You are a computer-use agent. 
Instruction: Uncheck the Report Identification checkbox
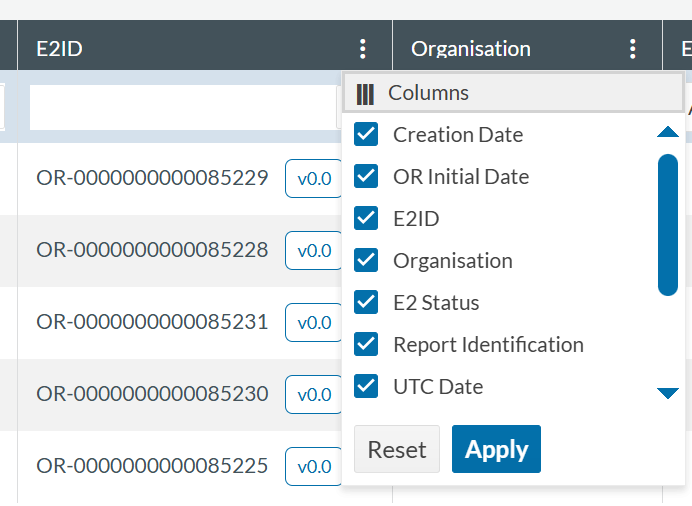coord(367,344)
